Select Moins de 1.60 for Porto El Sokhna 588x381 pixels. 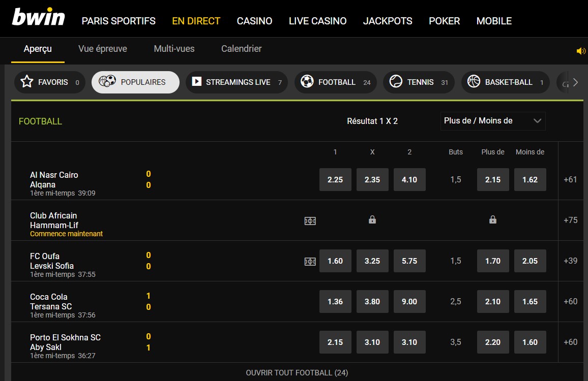point(530,342)
